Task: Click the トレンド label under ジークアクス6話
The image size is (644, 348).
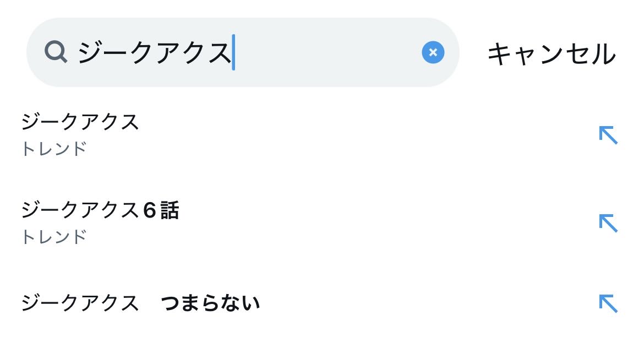Action: pyautogui.click(x=54, y=237)
